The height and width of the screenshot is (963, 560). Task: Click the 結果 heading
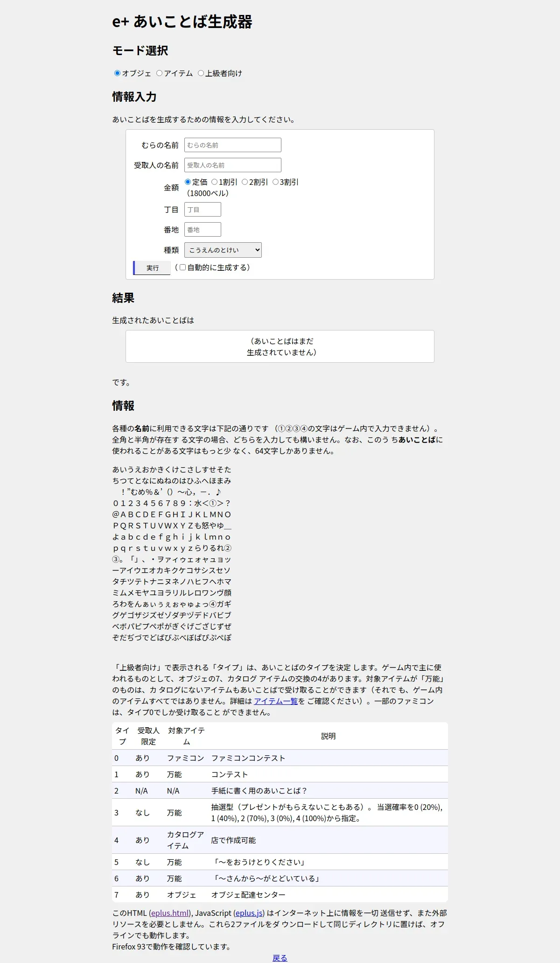point(123,298)
